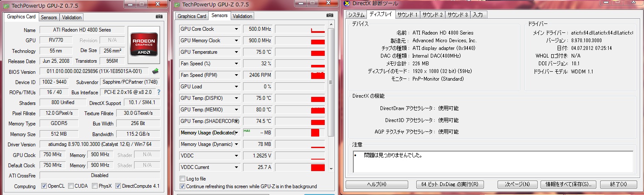The width and height of the screenshot is (644, 195).
Task: Open the Memory Usage (Dedicated) dropdown
Action: [236, 133]
